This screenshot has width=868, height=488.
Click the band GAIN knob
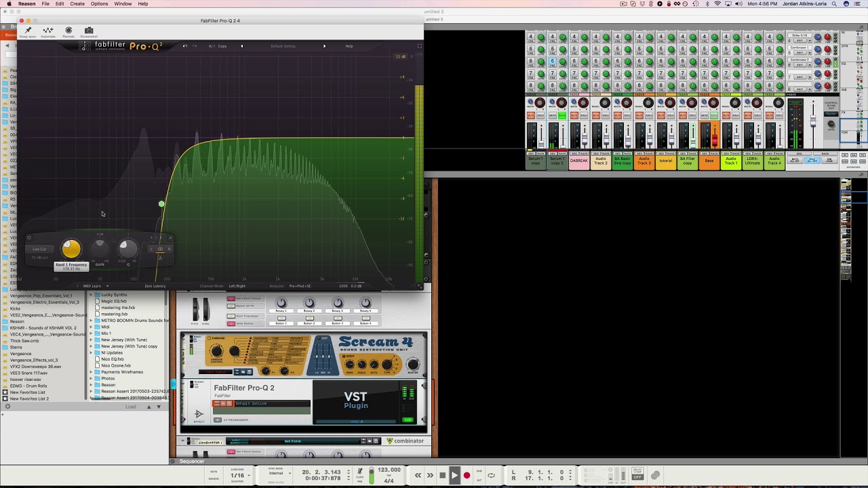[100, 249]
